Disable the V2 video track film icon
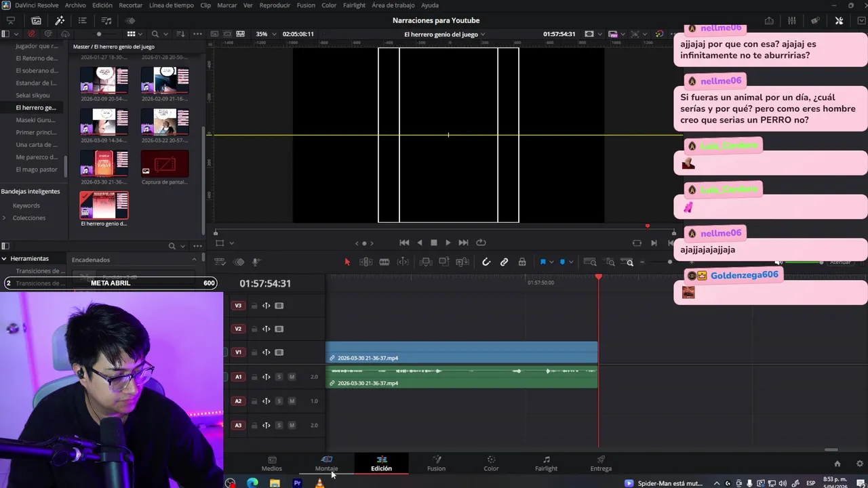 pos(279,329)
